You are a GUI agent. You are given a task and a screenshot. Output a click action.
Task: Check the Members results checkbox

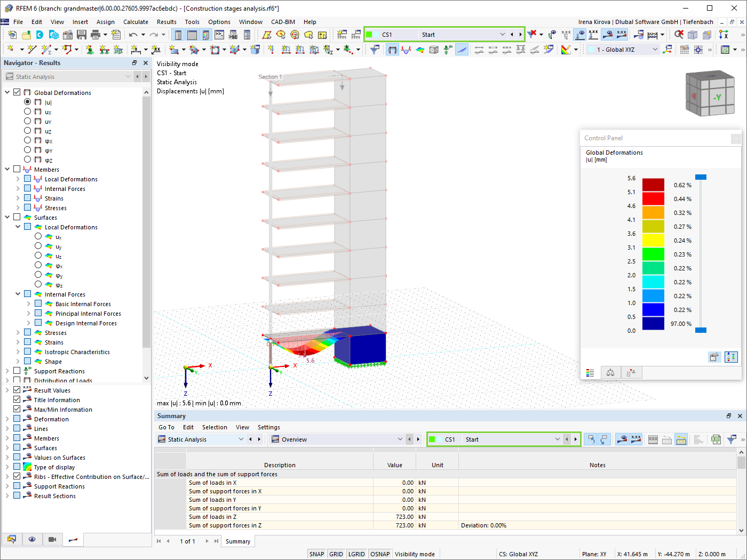pyautogui.click(x=17, y=169)
